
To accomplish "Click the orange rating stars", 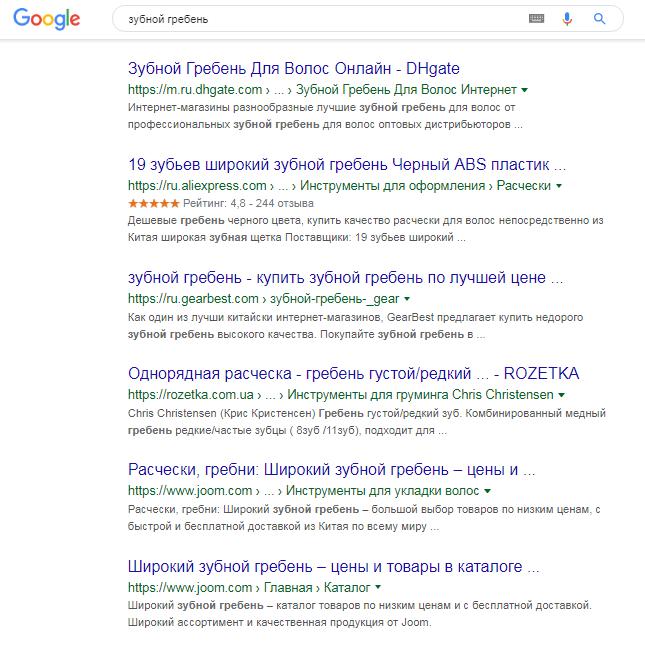I will (153, 203).
